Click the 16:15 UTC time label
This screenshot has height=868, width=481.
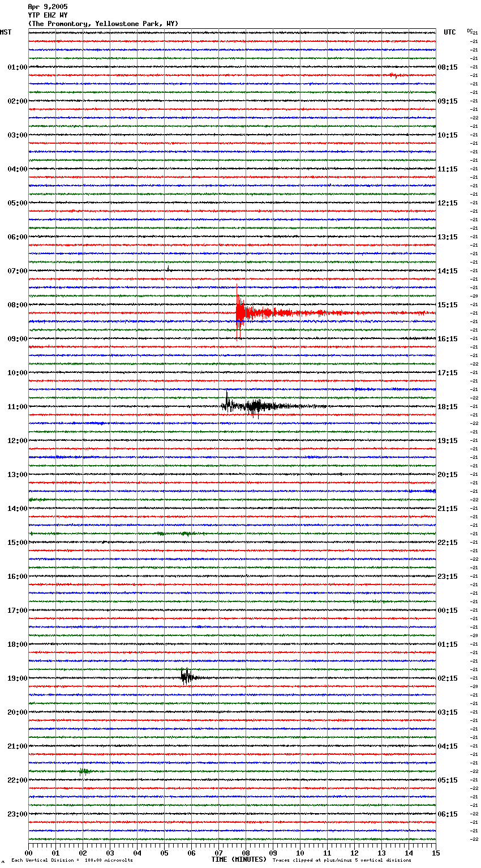(448, 339)
